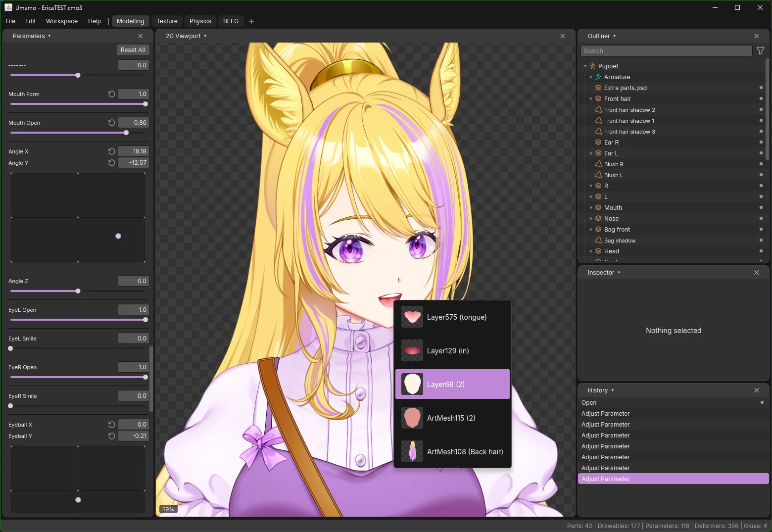Image resolution: width=772 pixels, height=532 pixels.
Task: Toggle visibility dot for Head
Action: coord(761,251)
